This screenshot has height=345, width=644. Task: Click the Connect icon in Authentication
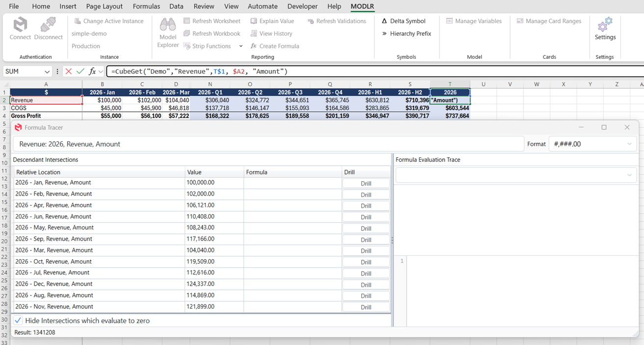tap(20, 25)
